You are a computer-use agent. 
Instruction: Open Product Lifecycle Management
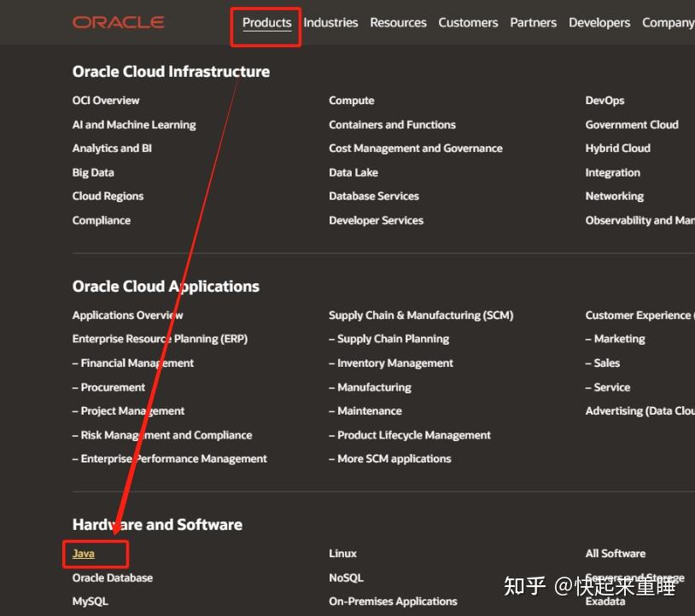pyautogui.click(x=409, y=434)
